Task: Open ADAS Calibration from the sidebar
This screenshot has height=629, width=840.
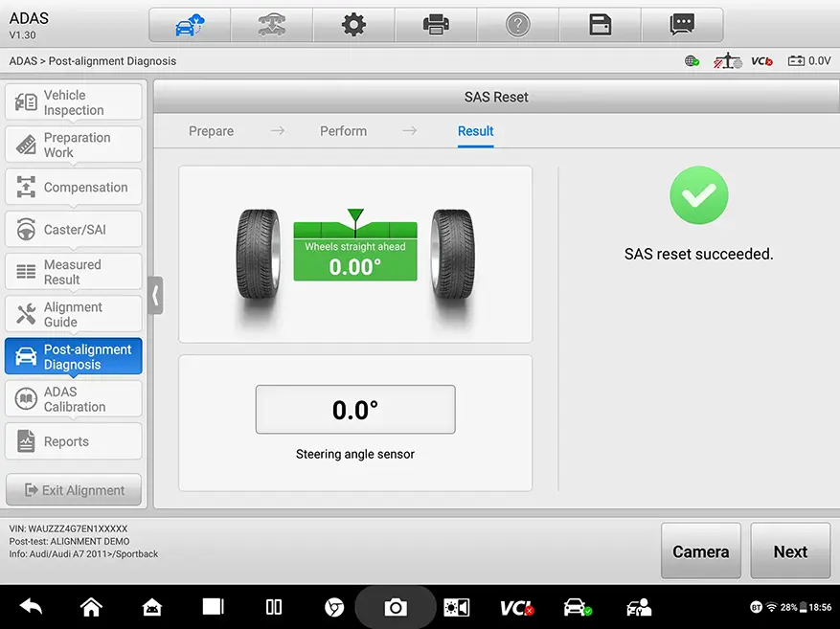Action: click(73, 398)
